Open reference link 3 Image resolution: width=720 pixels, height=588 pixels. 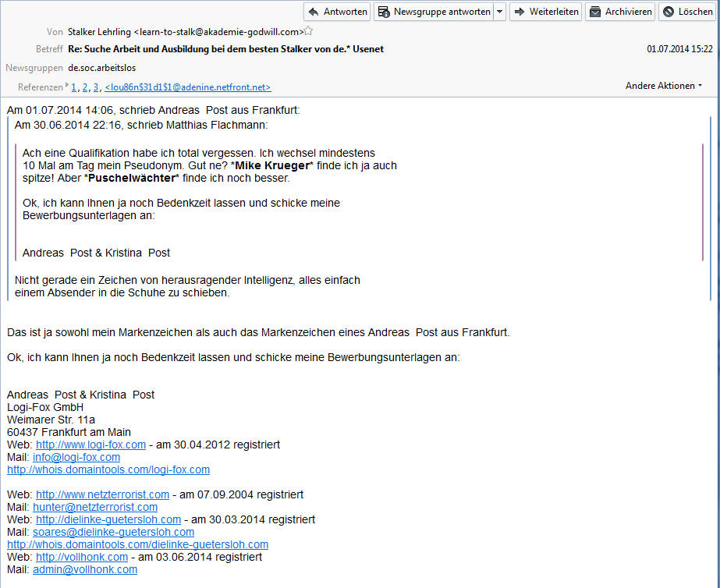[96, 87]
